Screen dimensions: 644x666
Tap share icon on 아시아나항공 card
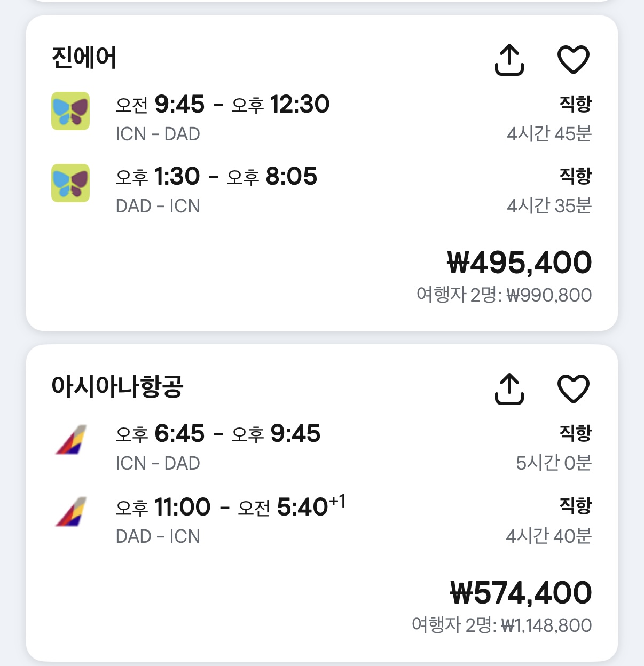point(509,388)
